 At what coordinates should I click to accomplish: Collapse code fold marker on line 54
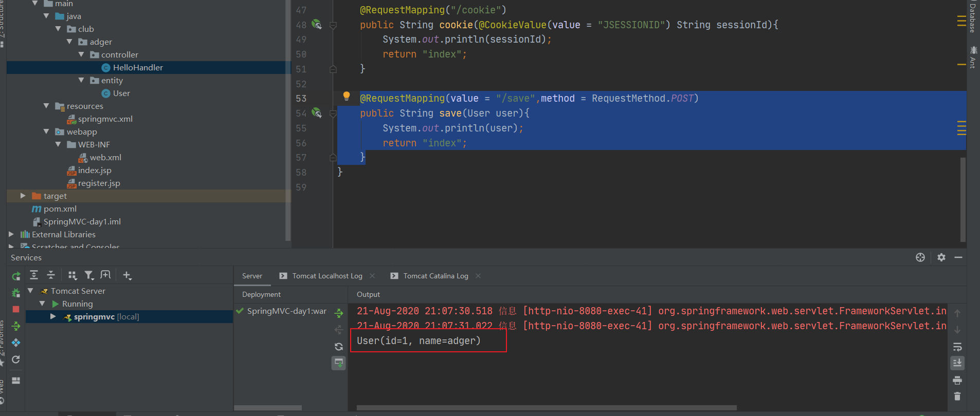(x=333, y=113)
